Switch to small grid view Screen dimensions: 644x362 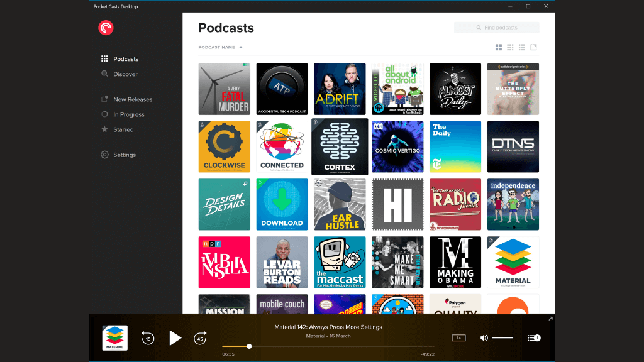[510, 47]
